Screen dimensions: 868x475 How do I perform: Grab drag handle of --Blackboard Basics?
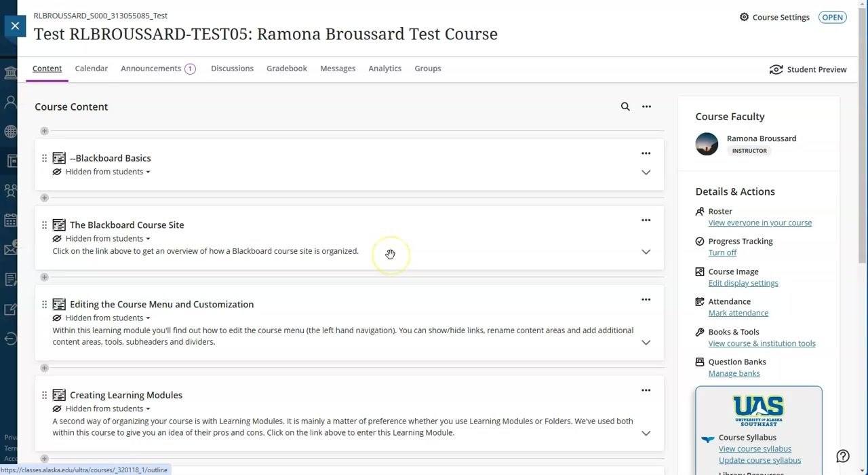click(x=44, y=158)
